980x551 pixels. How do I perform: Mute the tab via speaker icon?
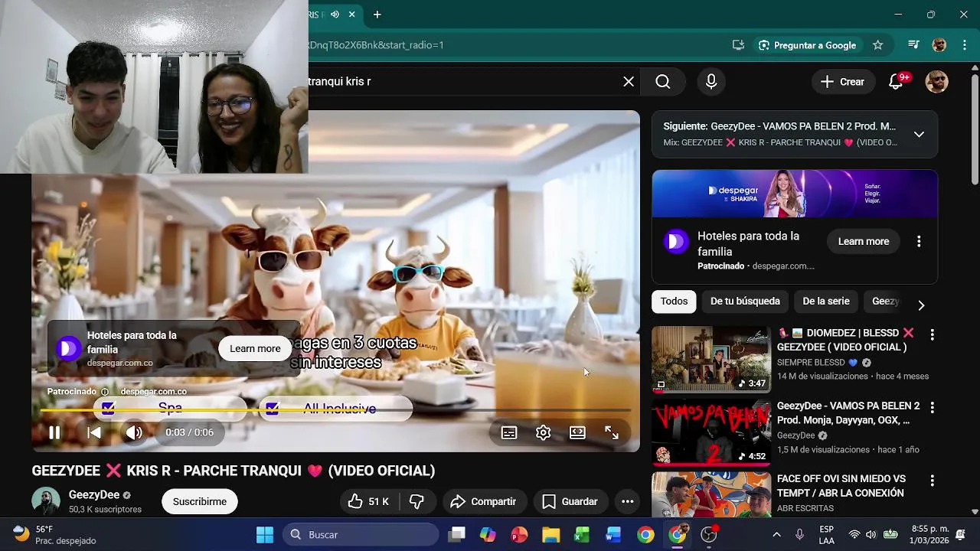[x=335, y=15]
